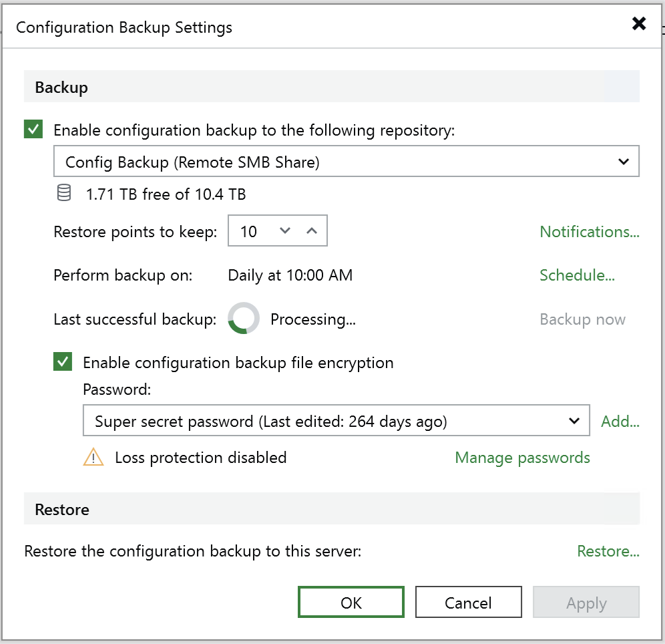Image resolution: width=665 pixels, height=644 pixels.
Task: Click the Backup now link
Action: (582, 319)
